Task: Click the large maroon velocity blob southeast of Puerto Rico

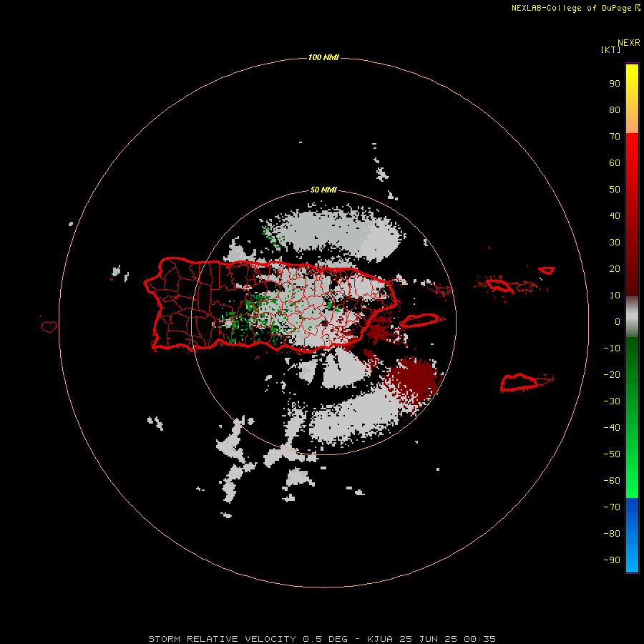Action: [x=413, y=379]
